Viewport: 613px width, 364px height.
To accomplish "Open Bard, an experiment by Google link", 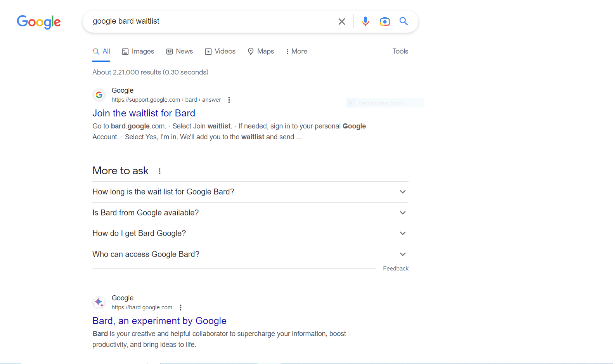I will pyautogui.click(x=159, y=321).
